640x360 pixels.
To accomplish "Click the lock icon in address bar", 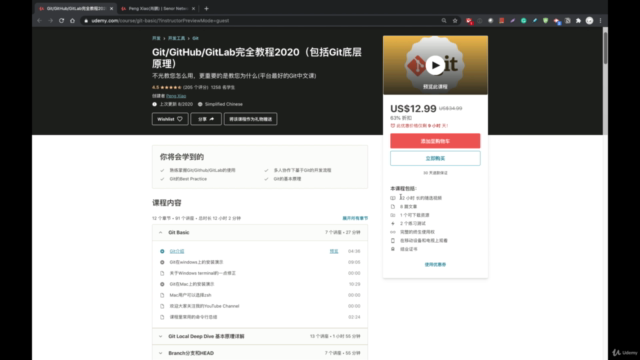I will click(x=86, y=20).
